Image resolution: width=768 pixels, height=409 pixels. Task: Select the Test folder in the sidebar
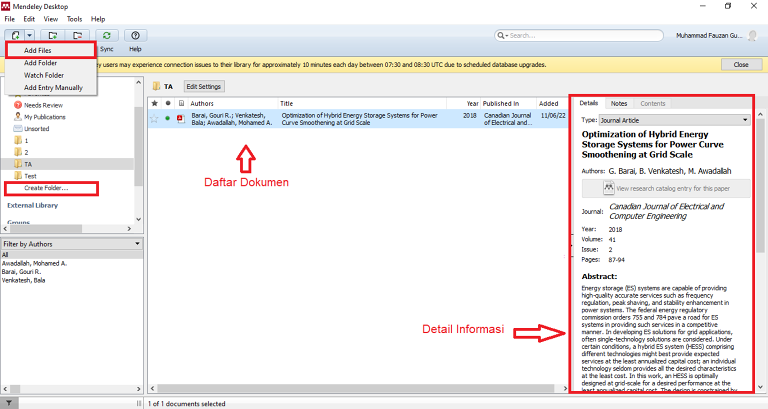click(x=30, y=176)
